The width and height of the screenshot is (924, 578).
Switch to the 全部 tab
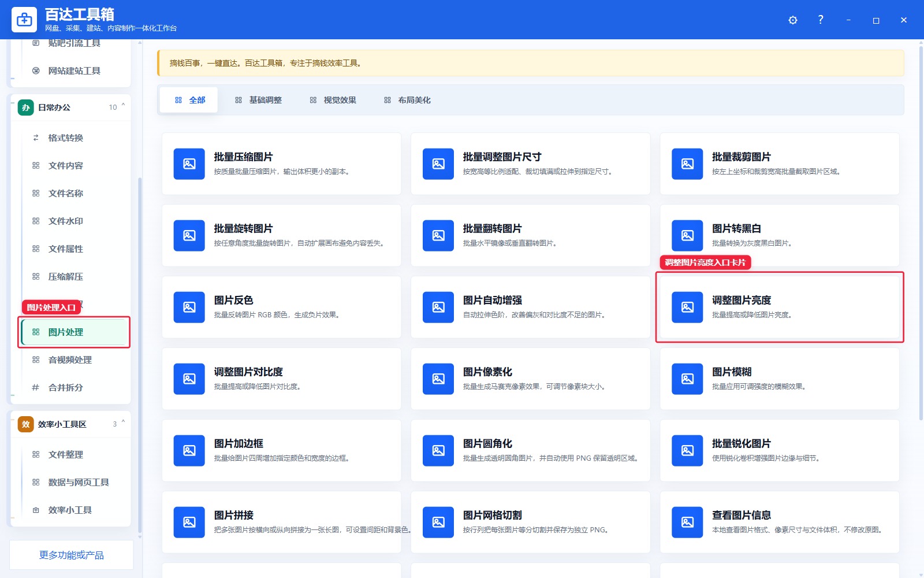pyautogui.click(x=189, y=100)
